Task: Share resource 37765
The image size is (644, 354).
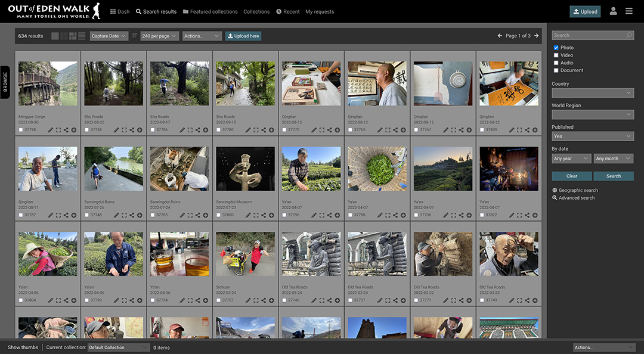Action: (395, 130)
